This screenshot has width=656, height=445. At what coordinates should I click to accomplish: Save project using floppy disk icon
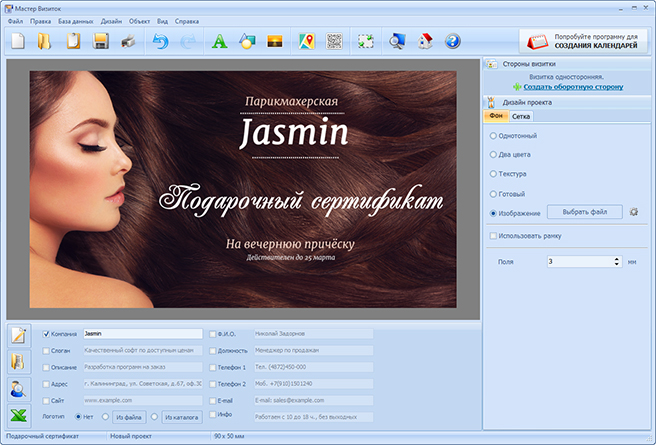pos(101,41)
